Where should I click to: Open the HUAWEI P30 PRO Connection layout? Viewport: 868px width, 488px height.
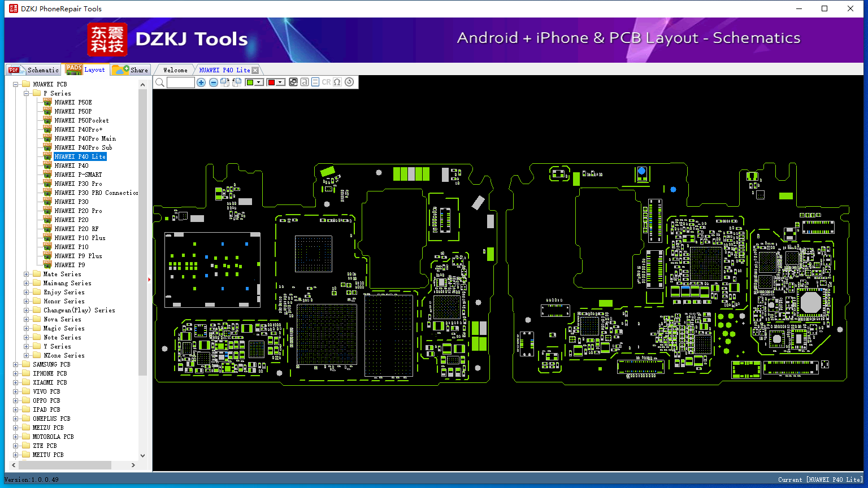coord(96,193)
